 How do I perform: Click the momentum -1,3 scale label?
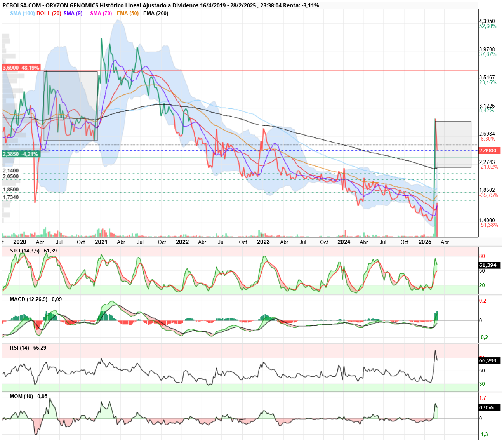point(483,434)
